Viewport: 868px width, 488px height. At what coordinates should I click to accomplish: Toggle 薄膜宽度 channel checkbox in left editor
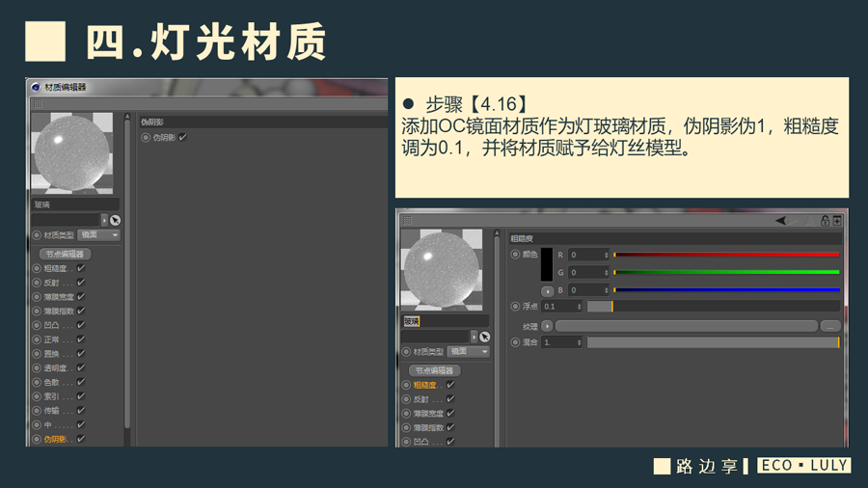81,297
